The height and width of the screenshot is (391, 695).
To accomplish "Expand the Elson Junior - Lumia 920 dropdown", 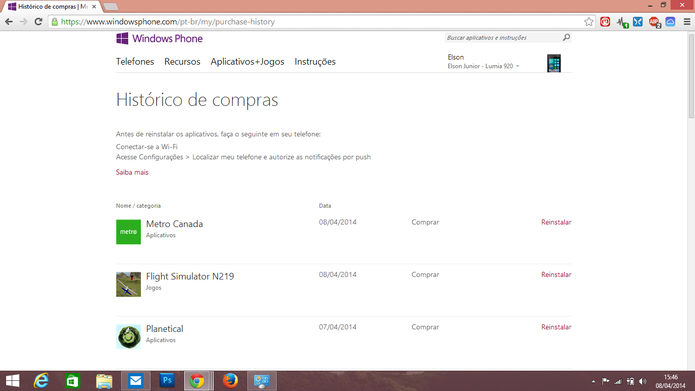I will (484, 66).
